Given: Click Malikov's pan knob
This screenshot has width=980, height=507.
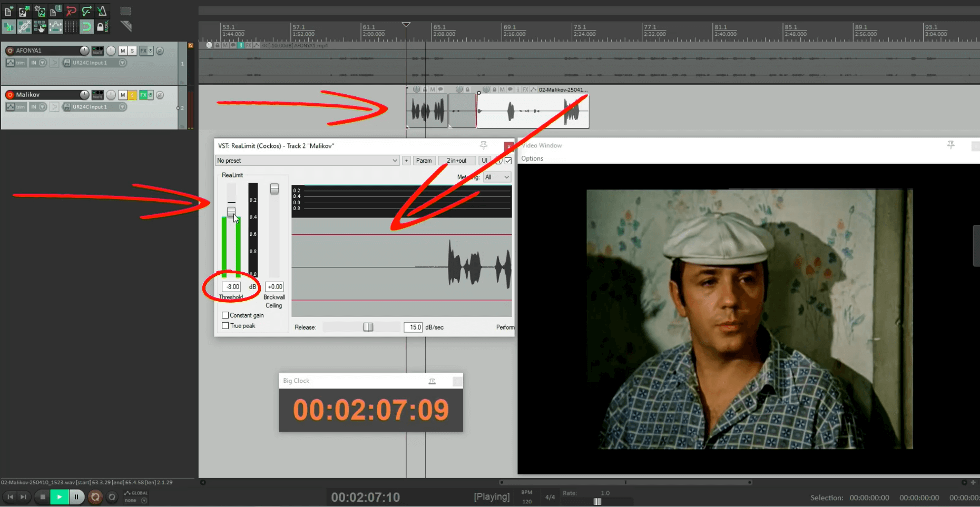Looking at the screenshot, I should point(111,95).
